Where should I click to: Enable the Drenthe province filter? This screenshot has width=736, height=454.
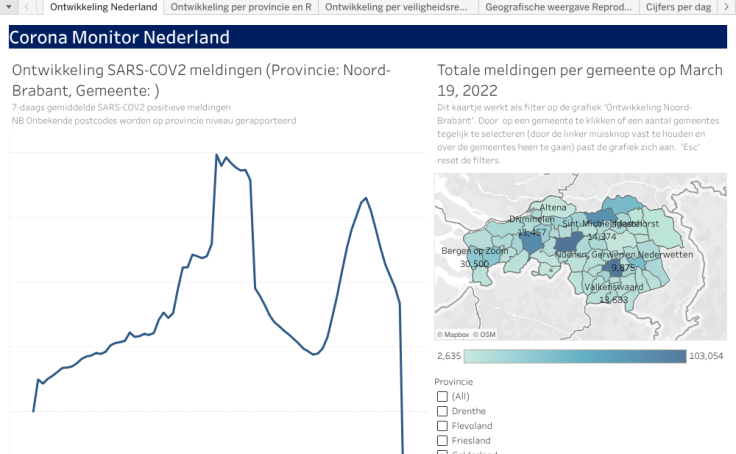442,411
